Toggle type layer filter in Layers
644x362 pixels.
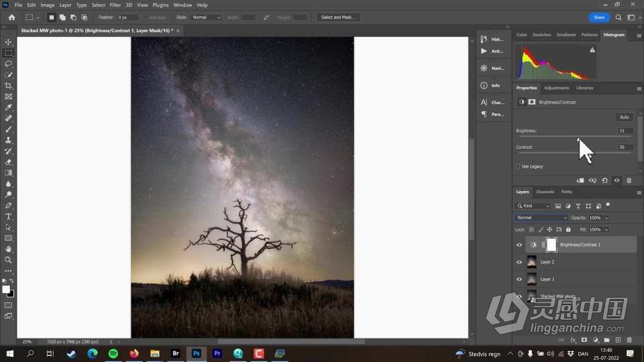point(578,206)
